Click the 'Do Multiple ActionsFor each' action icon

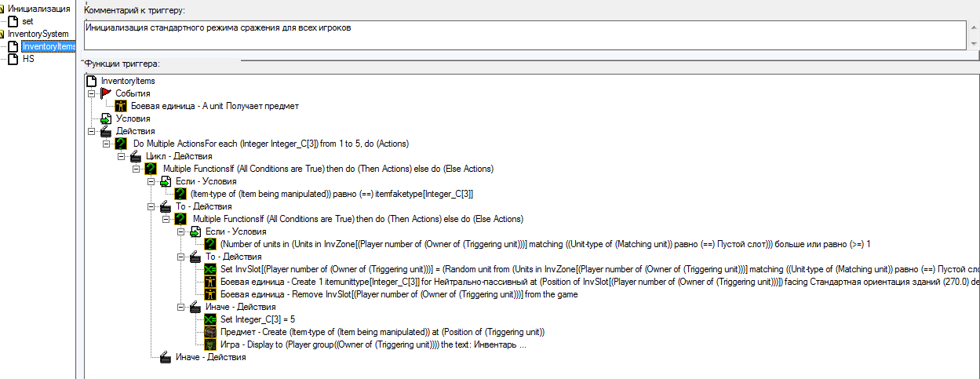pyautogui.click(x=122, y=144)
